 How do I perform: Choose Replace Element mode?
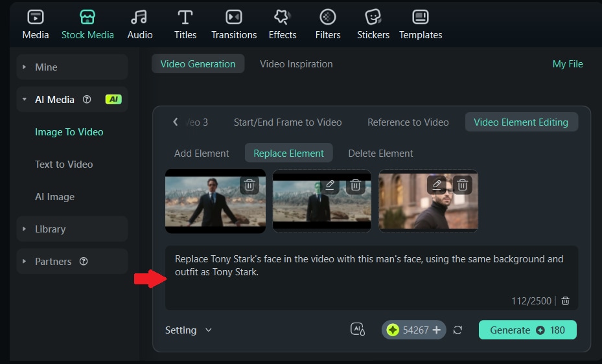289,154
